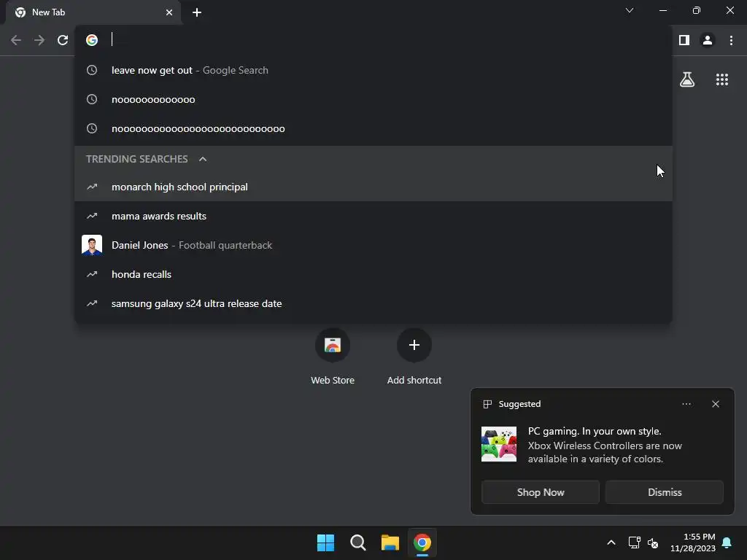Open Chrome Labs flask icon
Viewport: 747px width, 560px height.
(687, 79)
